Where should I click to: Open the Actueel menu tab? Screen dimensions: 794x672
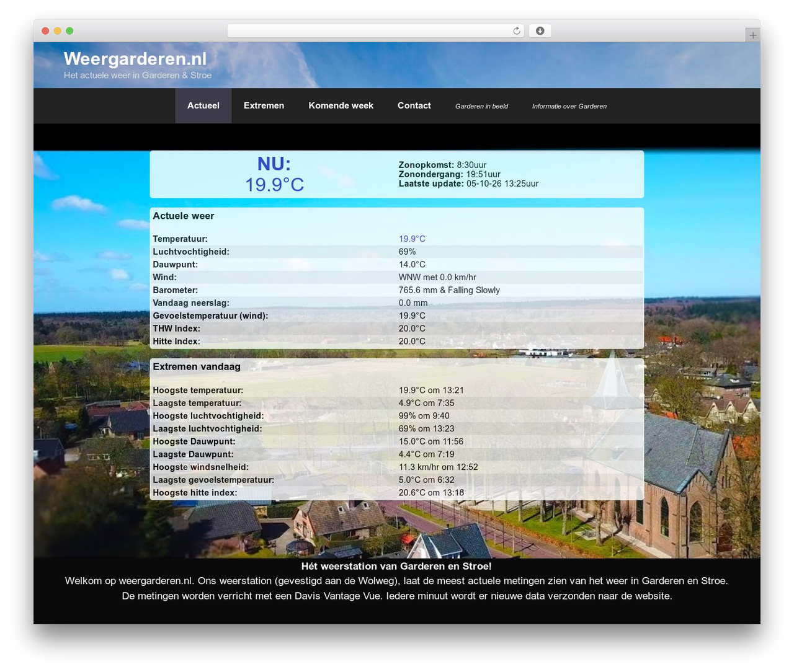203,105
